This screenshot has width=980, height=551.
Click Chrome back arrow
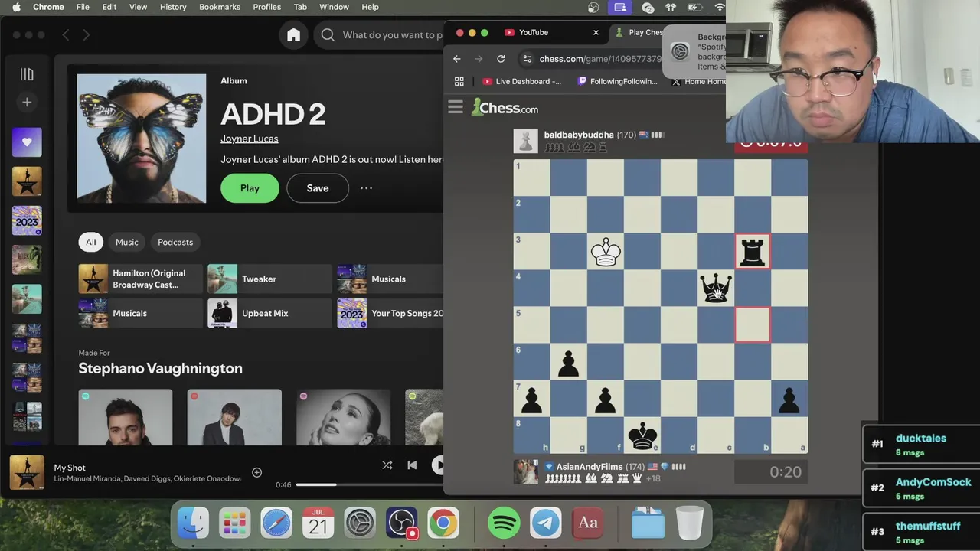457,59
